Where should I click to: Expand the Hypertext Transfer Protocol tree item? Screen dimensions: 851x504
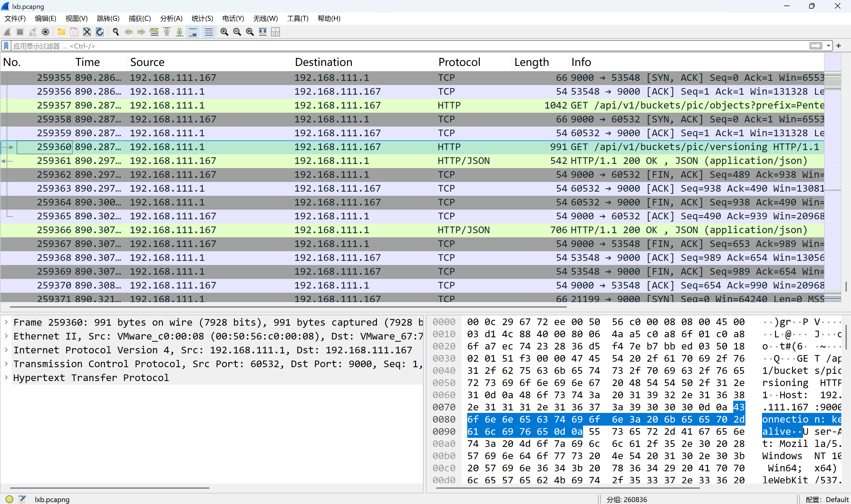6,378
